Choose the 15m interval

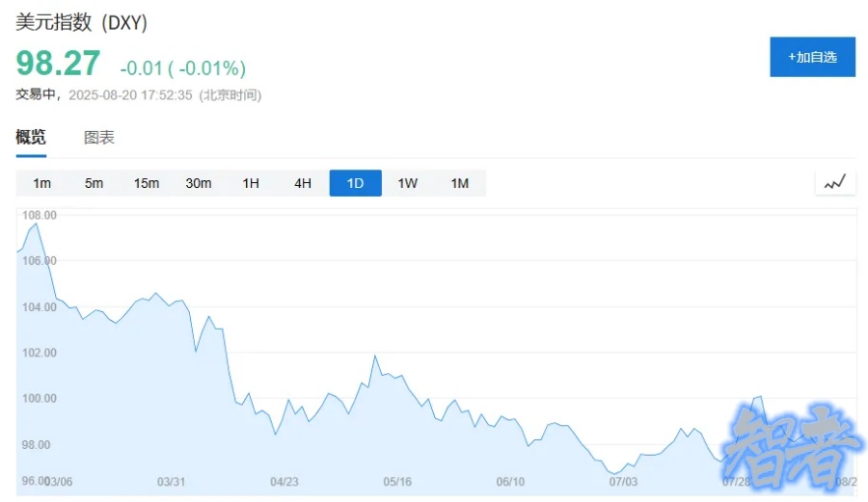click(x=147, y=183)
